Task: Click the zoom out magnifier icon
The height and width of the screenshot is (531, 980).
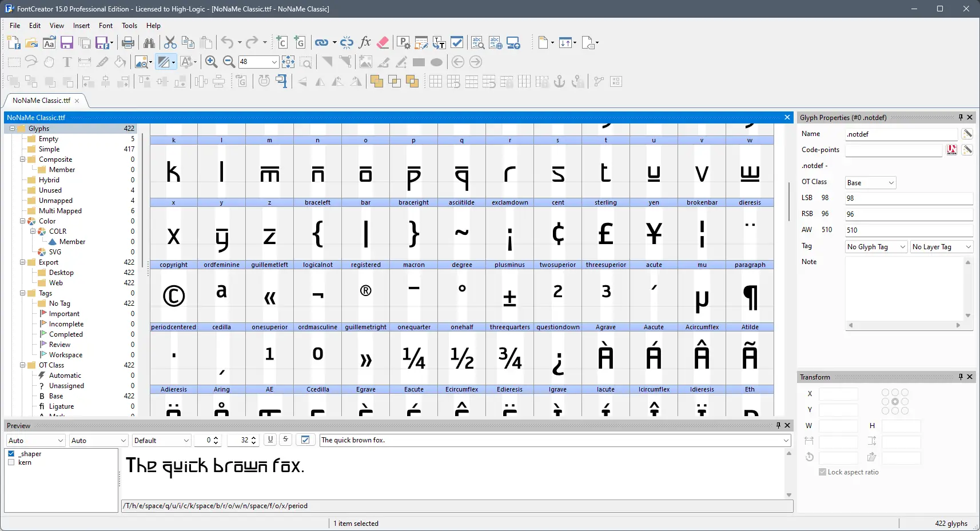Action: (x=229, y=62)
